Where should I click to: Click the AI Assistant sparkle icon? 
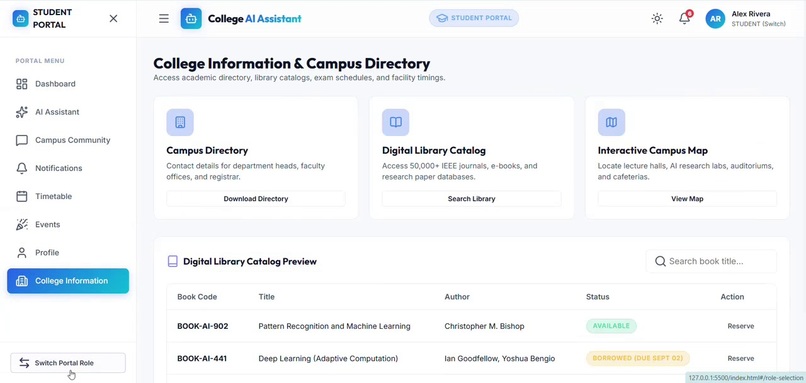(22, 112)
